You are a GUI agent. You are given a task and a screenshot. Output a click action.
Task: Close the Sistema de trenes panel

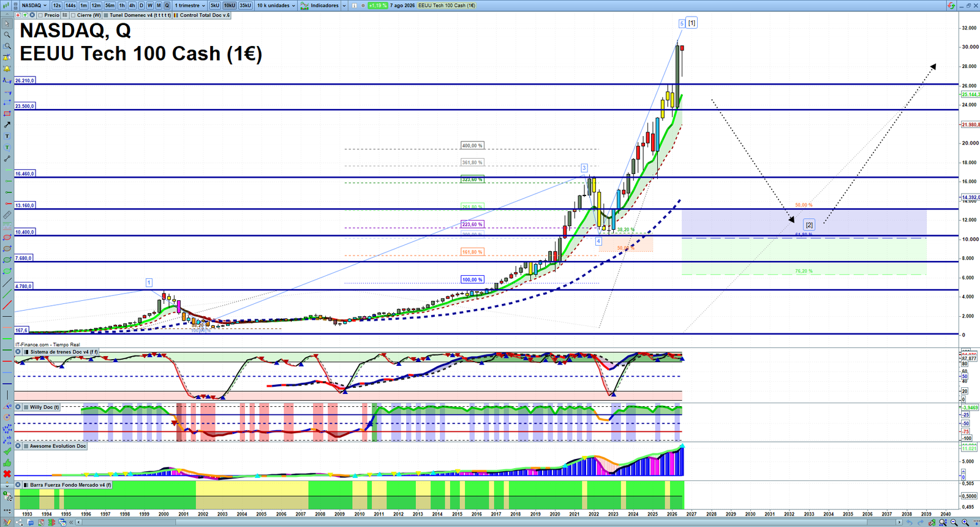click(x=18, y=352)
